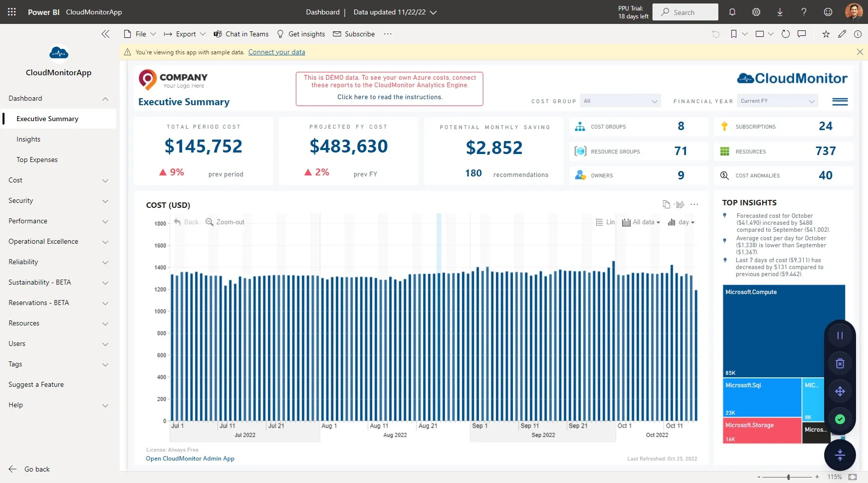The width and height of the screenshot is (868, 483).
Task: Open the Cost Group dropdown
Action: [x=621, y=101]
